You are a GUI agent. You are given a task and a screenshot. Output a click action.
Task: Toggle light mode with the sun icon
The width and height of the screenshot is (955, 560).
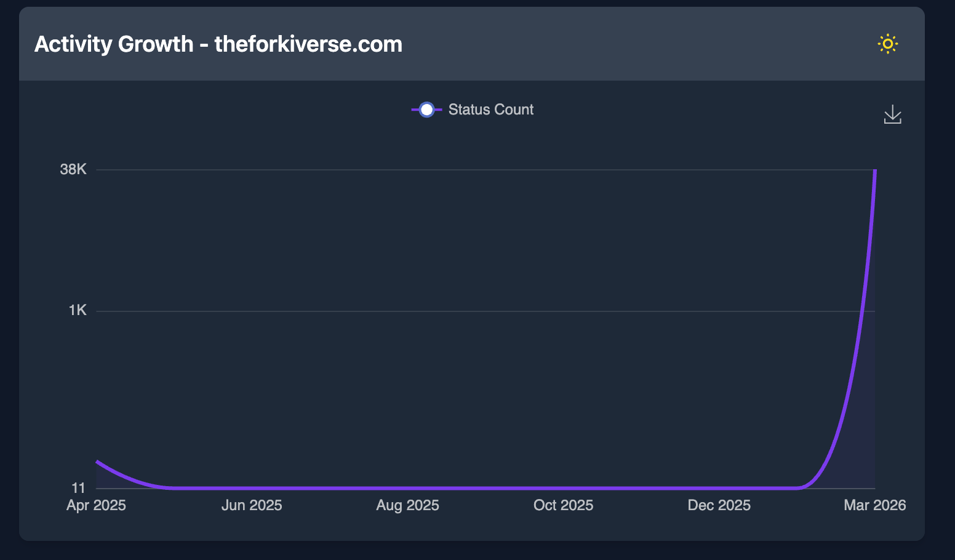tap(888, 44)
